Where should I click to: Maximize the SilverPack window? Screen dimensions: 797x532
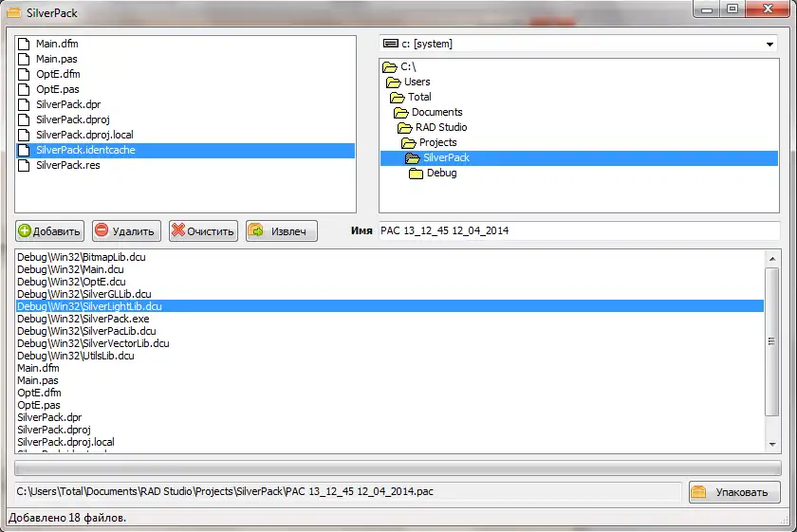pos(732,9)
